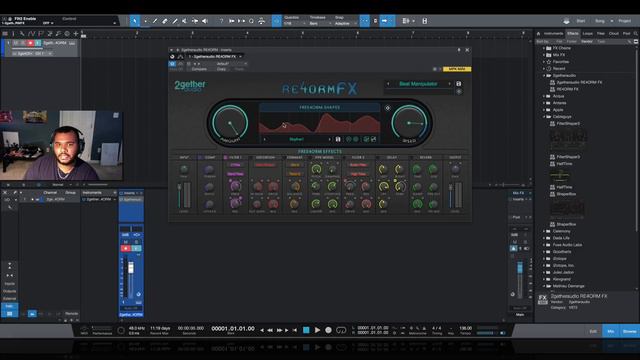Toggle record arm on track 1
This screenshot has height=360, width=640.
coord(30,43)
